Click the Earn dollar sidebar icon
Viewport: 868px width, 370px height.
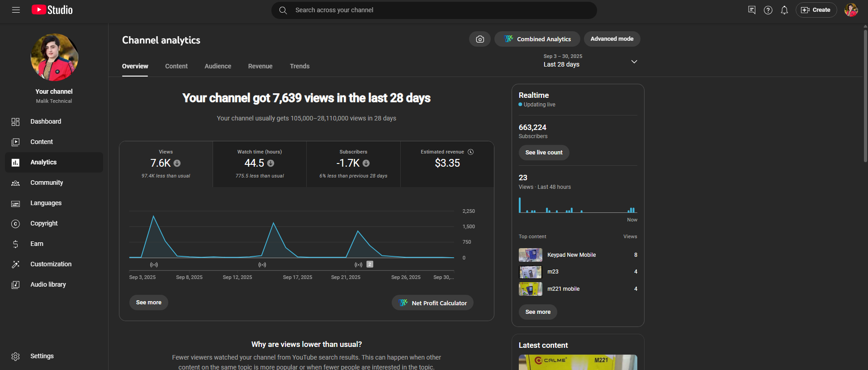pyautogui.click(x=15, y=244)
